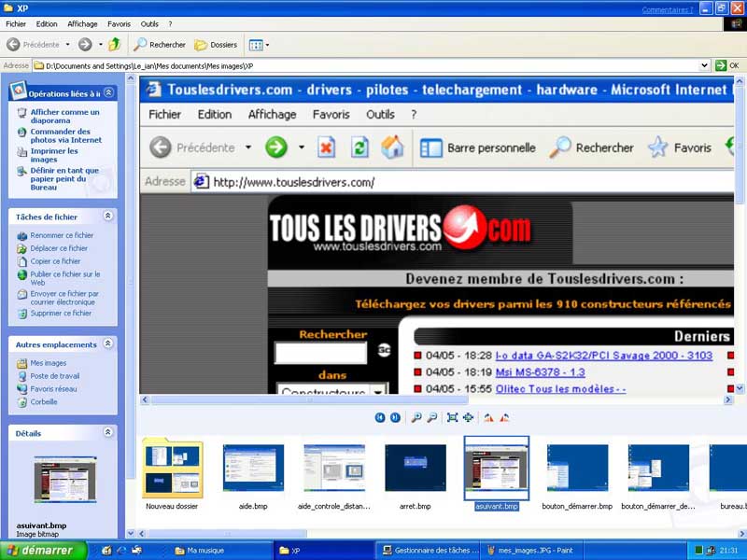Open the Fichier menu of XP window
Image resolution: width=747 pixels, height=560 pixels.
click(x=16, y=24)
